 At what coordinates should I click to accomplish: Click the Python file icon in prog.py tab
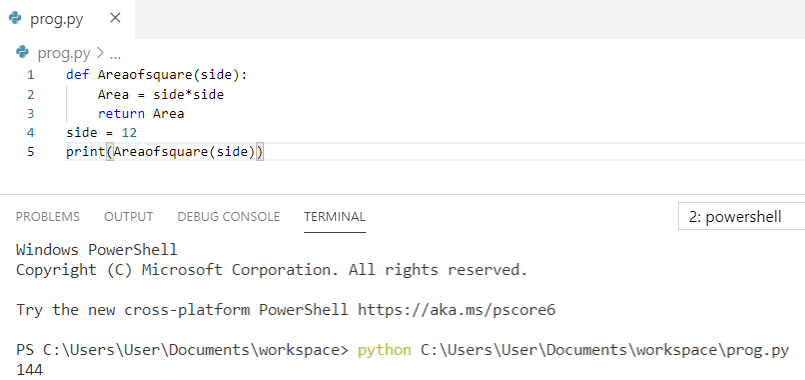(15, 19)
